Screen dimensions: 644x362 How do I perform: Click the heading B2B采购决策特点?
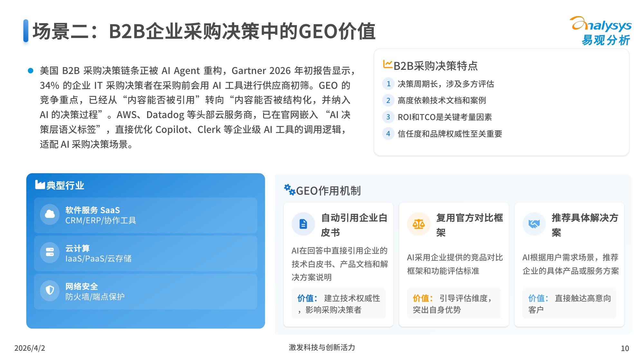pos(436,66)
